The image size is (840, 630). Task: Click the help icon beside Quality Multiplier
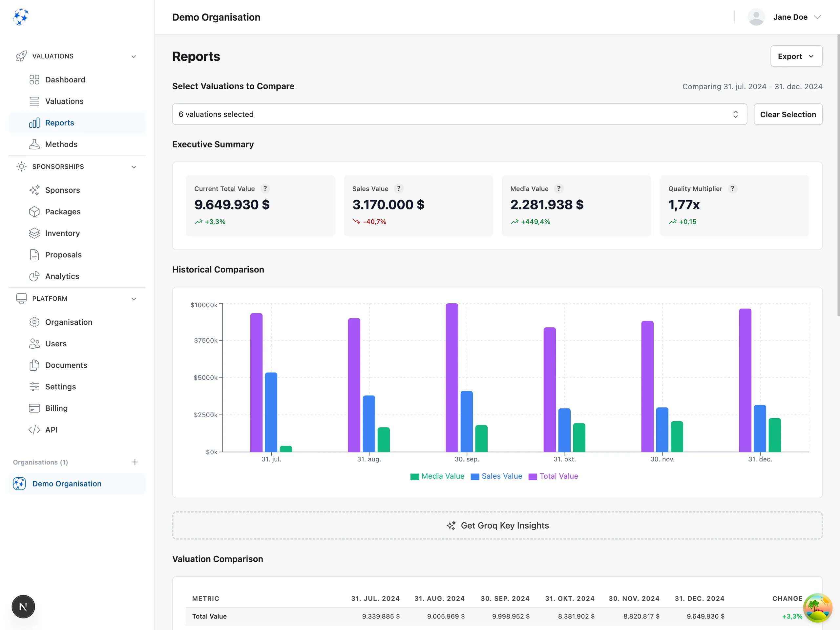pyautogui.click(x=732, y=188)
